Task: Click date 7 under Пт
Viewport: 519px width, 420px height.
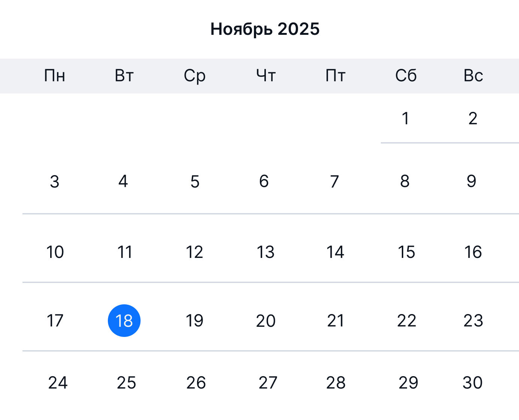Action: 334,182
